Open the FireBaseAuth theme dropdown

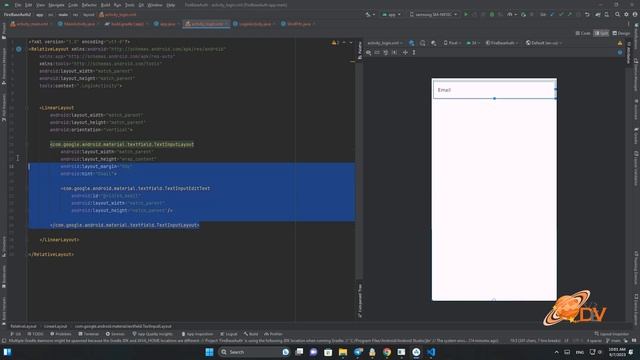(502, 43)
